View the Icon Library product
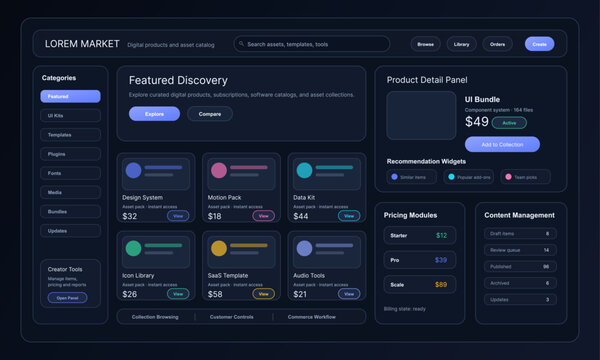The image size is (600, 360). pos(178,294)
